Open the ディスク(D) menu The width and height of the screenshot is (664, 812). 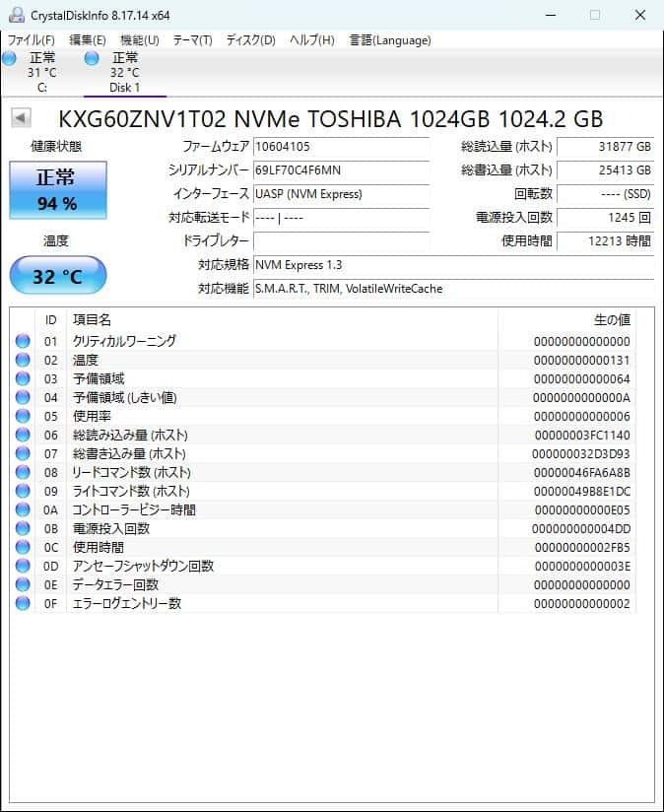[x=250, y=40]
